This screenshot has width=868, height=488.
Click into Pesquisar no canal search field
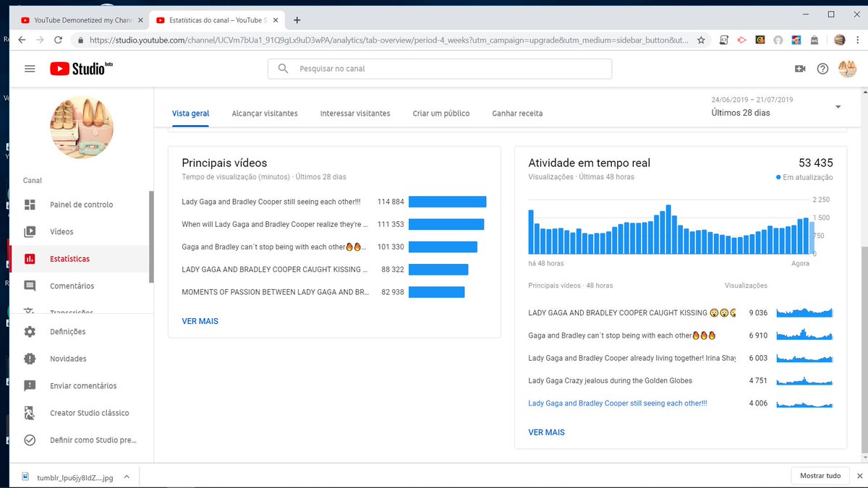(440, 69)
